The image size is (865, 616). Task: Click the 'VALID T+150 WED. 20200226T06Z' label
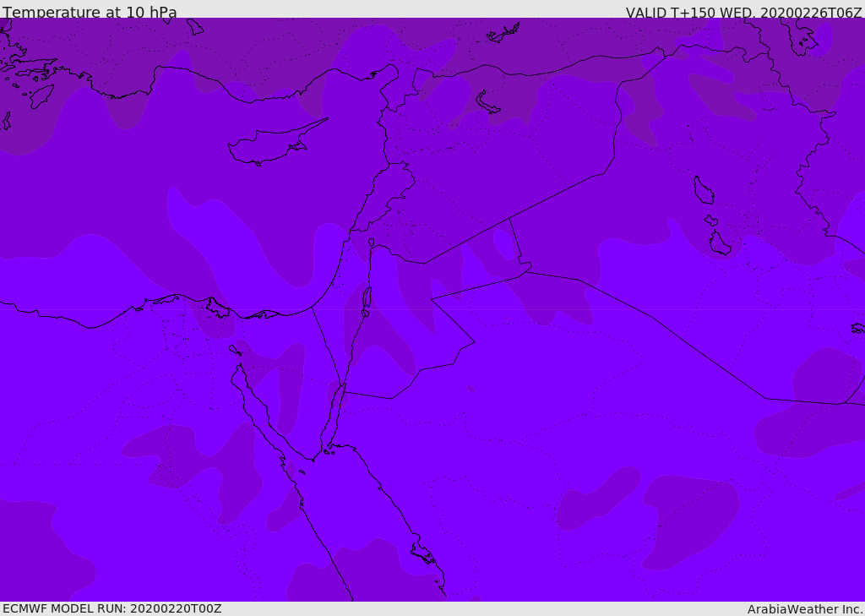pos(743,13)
